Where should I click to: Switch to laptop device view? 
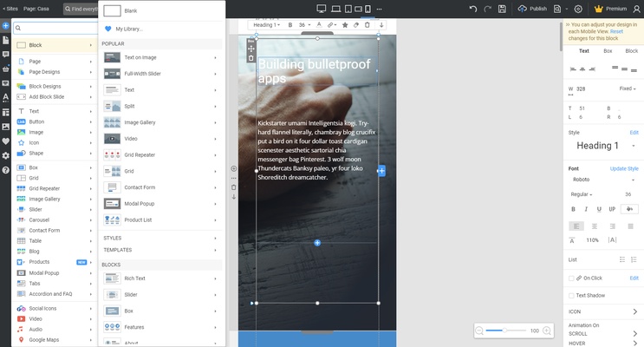[x=336, y=9]
